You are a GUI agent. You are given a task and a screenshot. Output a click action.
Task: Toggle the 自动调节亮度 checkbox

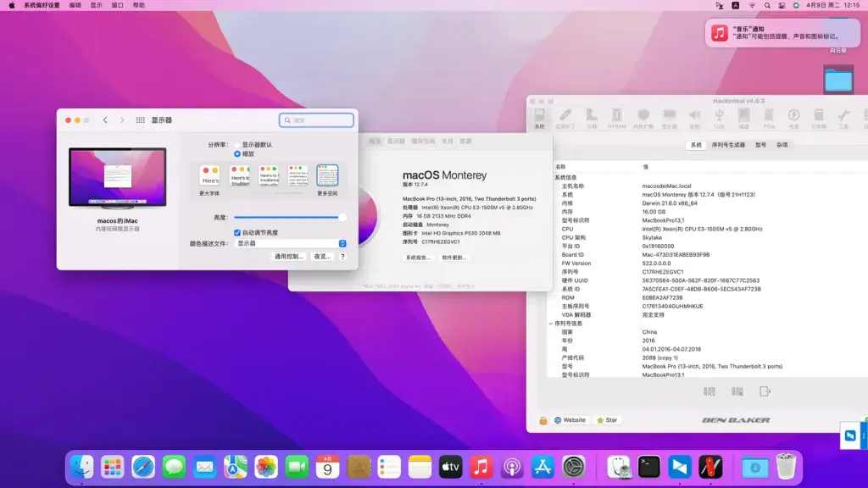coord(237,233)
